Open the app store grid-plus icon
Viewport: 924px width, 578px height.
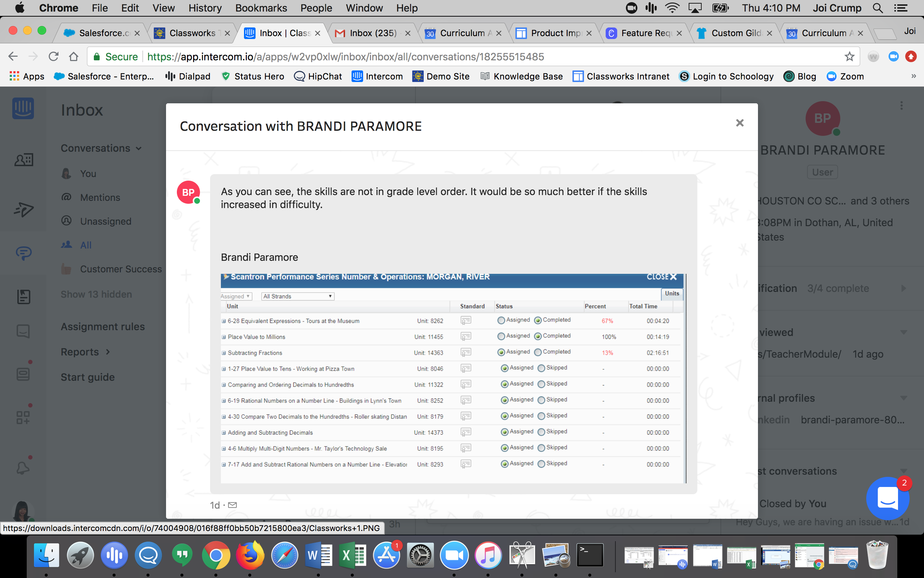pyautogui.click(x=23, y=418)
